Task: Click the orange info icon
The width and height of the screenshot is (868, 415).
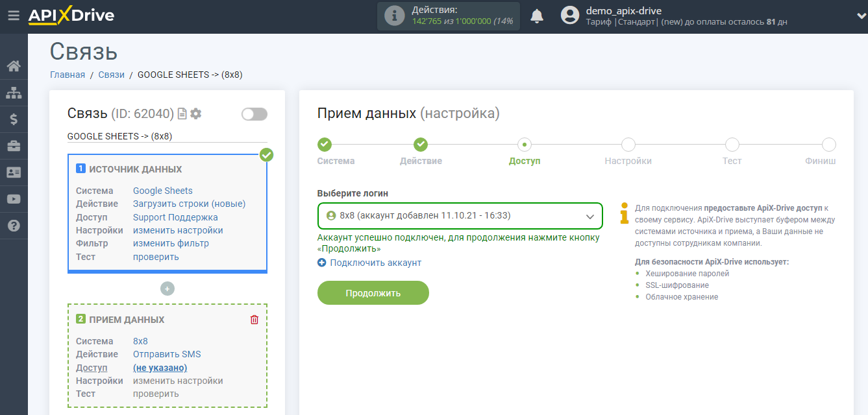Action: [624, 213]
